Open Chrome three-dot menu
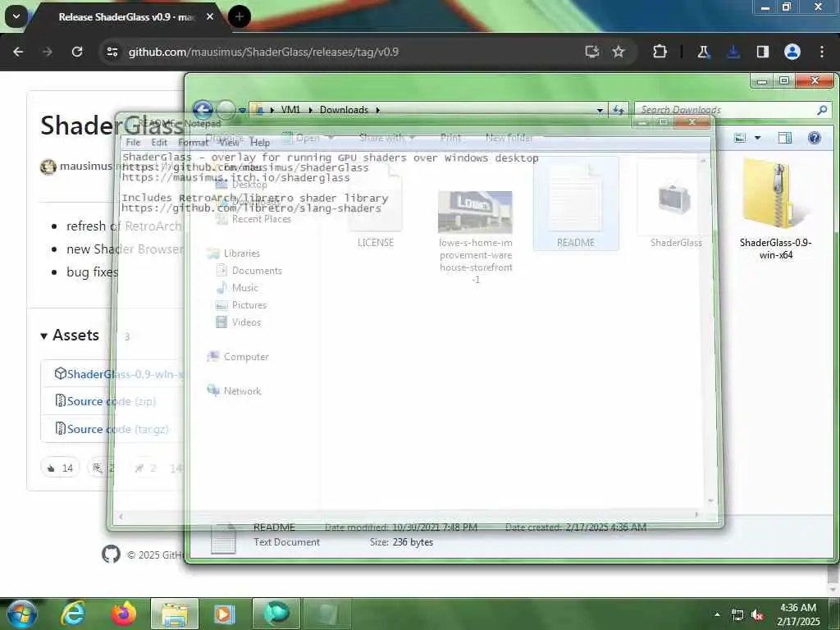 [x=822, y=52]
